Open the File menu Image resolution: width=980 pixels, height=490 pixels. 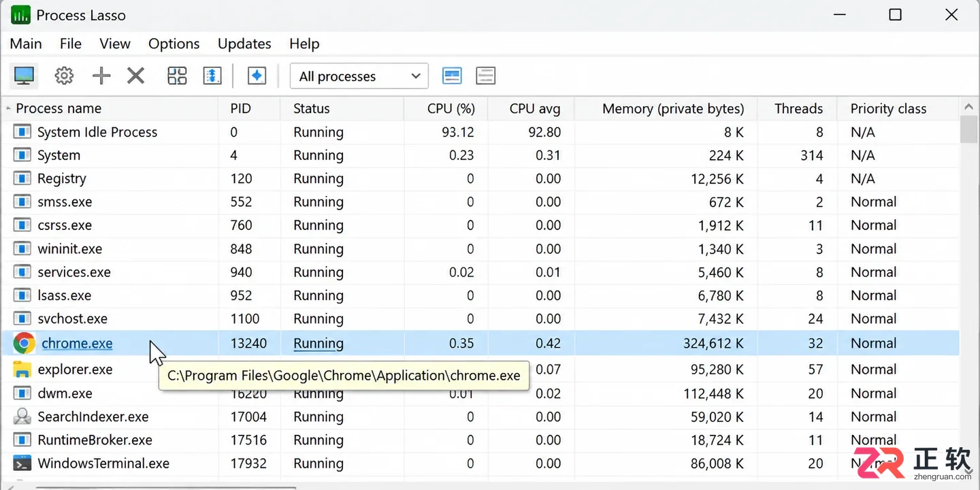pyautogui.click(x=71, y=44)
